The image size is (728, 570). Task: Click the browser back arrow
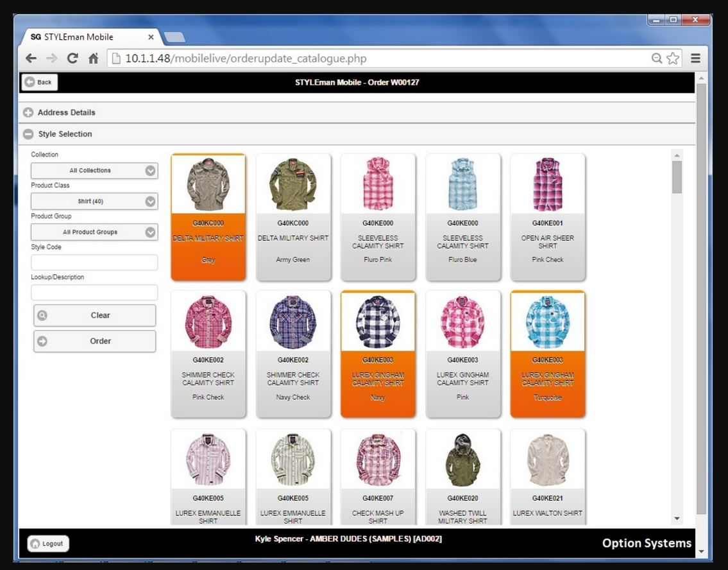pyautogui.click(x=31, y=58)
